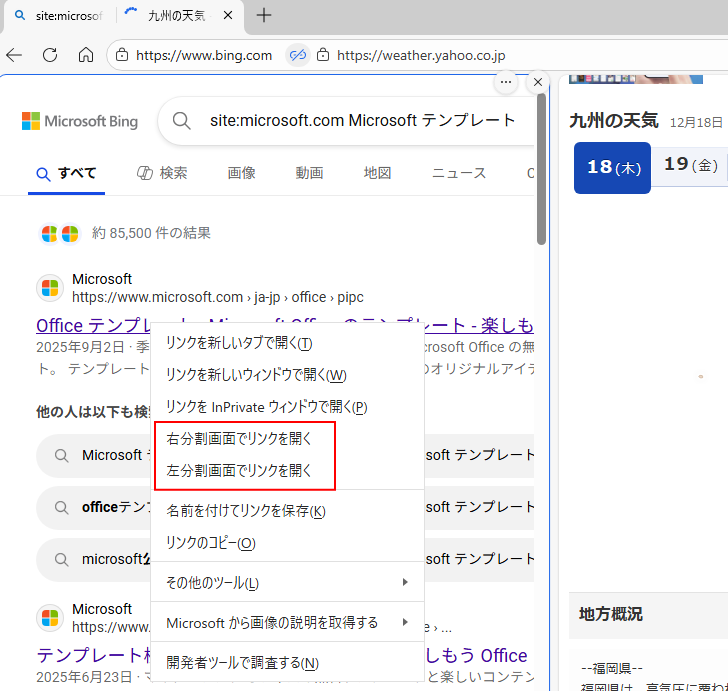
Task: Select the ニュース tab
Action: (x=459, y=173)
